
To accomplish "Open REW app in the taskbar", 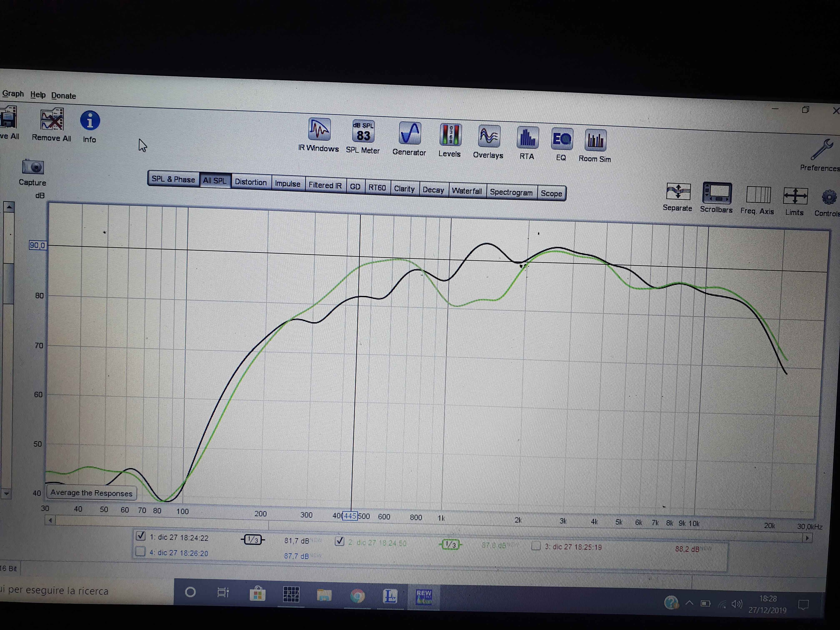I will 424,597.
